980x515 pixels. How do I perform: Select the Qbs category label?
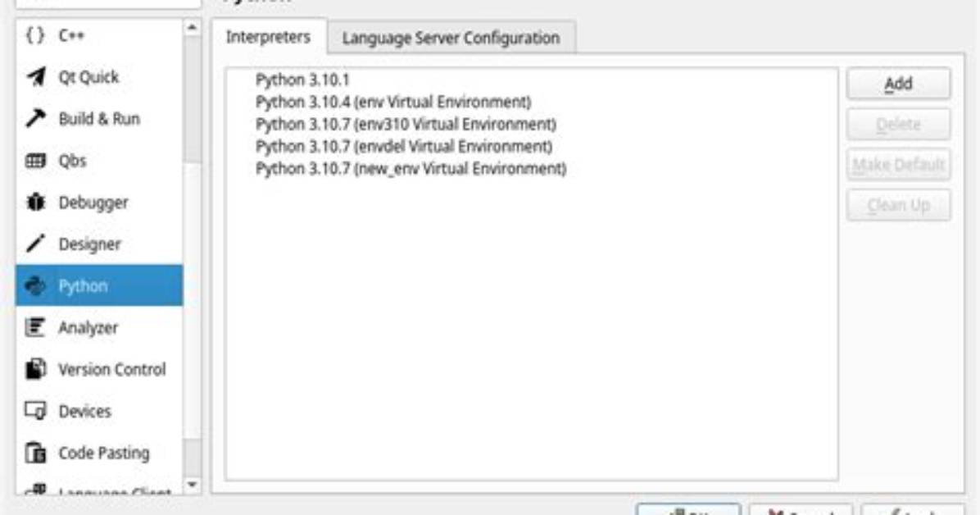[72, 161]
